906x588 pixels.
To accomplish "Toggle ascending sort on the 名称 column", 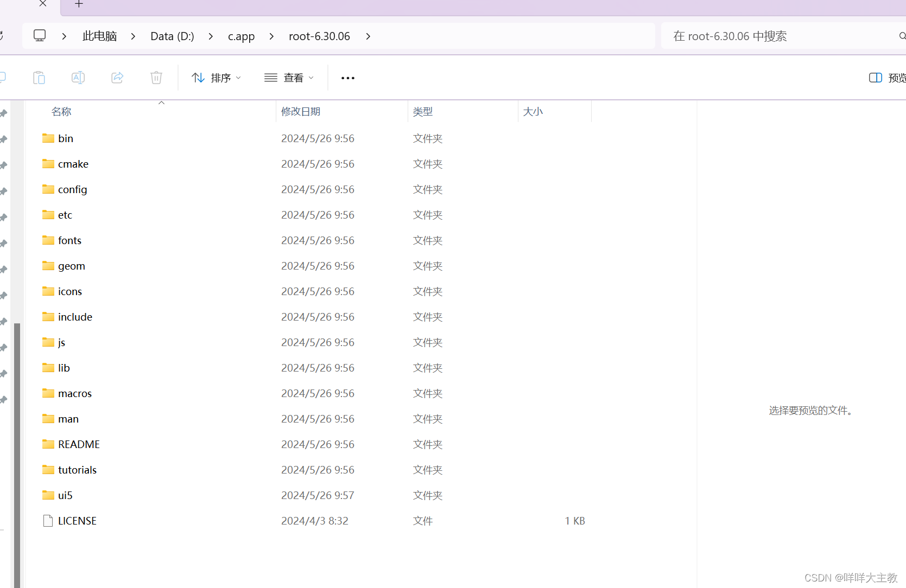I will coord(61,111).
